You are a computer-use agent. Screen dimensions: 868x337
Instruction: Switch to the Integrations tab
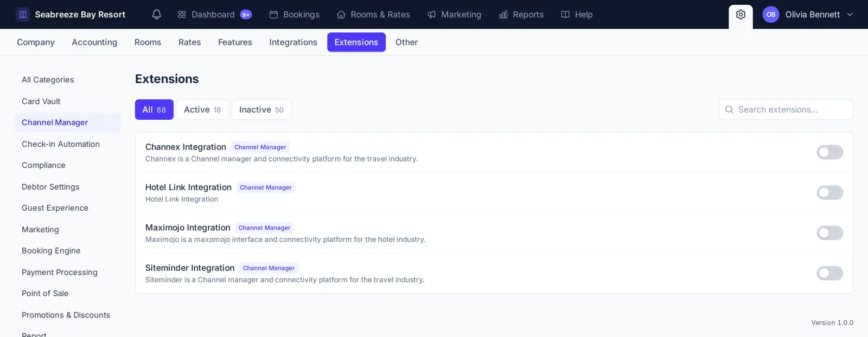click(293, 42)
